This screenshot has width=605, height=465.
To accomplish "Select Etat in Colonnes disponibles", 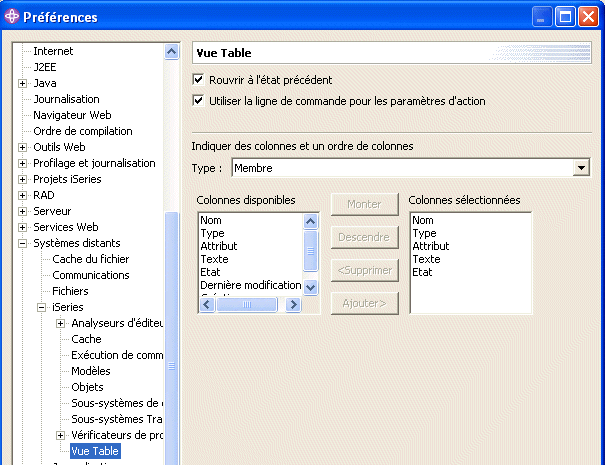I will pyautogui.click(x=210, y=272).
